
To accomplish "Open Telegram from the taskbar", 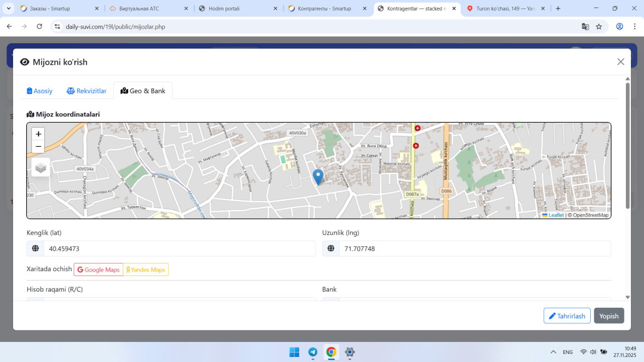I will click(x=312, y=352).
